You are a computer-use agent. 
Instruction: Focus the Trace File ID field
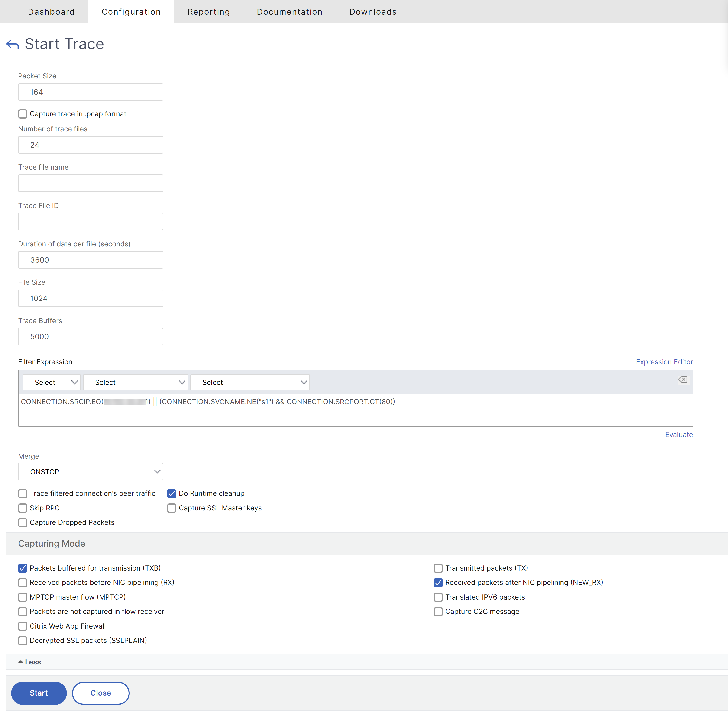tap(91, 222)
